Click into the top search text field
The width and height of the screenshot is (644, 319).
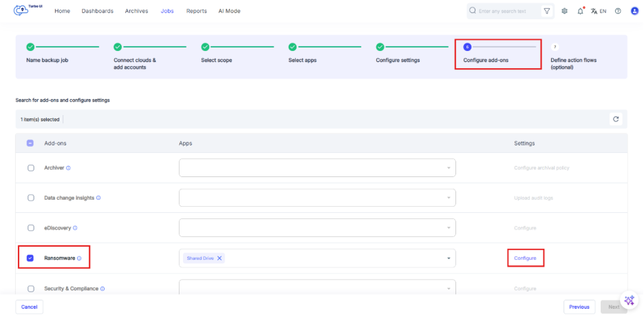coord(506,11)
